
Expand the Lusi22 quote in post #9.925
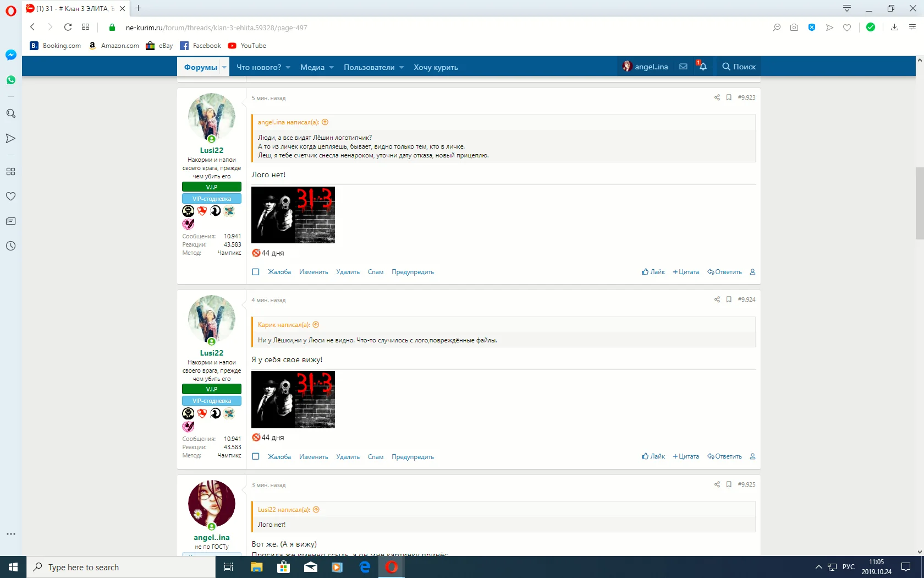[x=316, y=510]
